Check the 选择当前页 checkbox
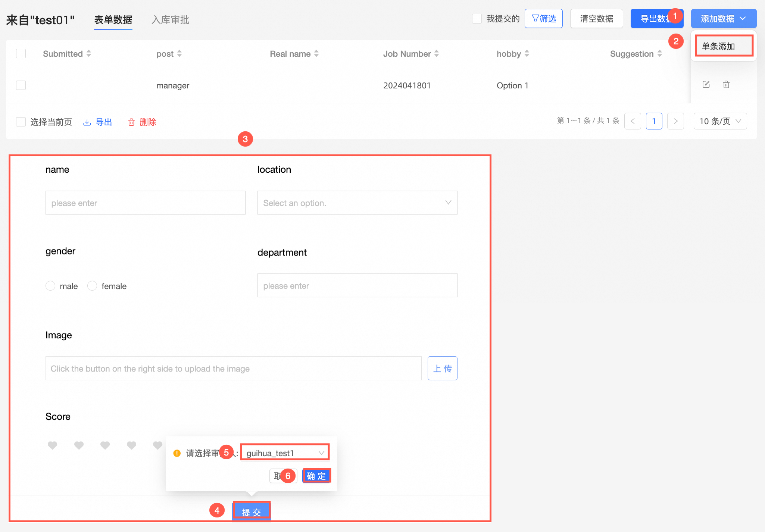Viewport: 765px width, 532px height. coord(21,122)
